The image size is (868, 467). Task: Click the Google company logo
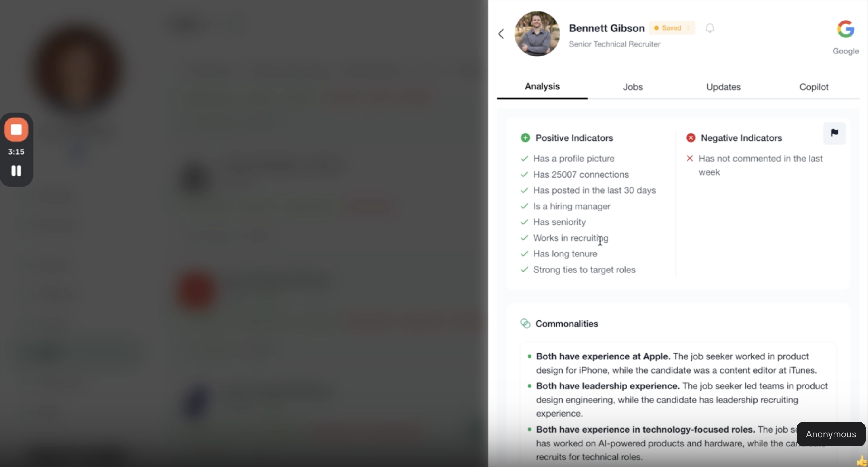pyautogui.click(x=845, y=29)
